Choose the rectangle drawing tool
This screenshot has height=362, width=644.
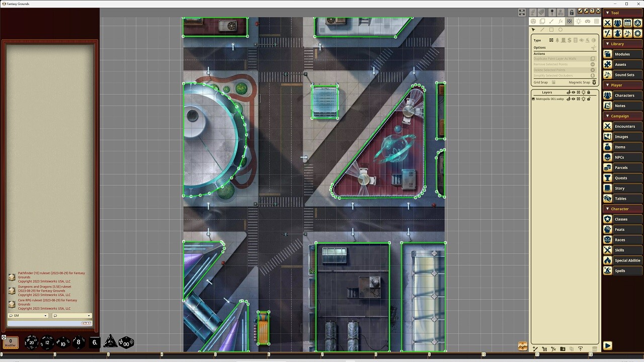pyautogui.click(x=551, y=30)
